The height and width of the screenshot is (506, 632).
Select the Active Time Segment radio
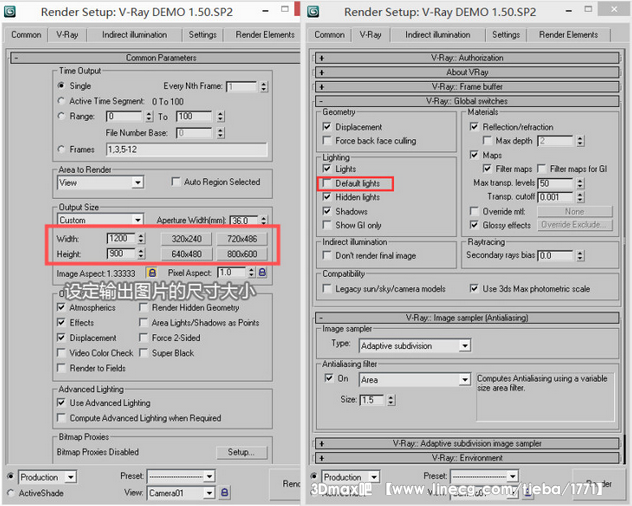click(61, 100)
